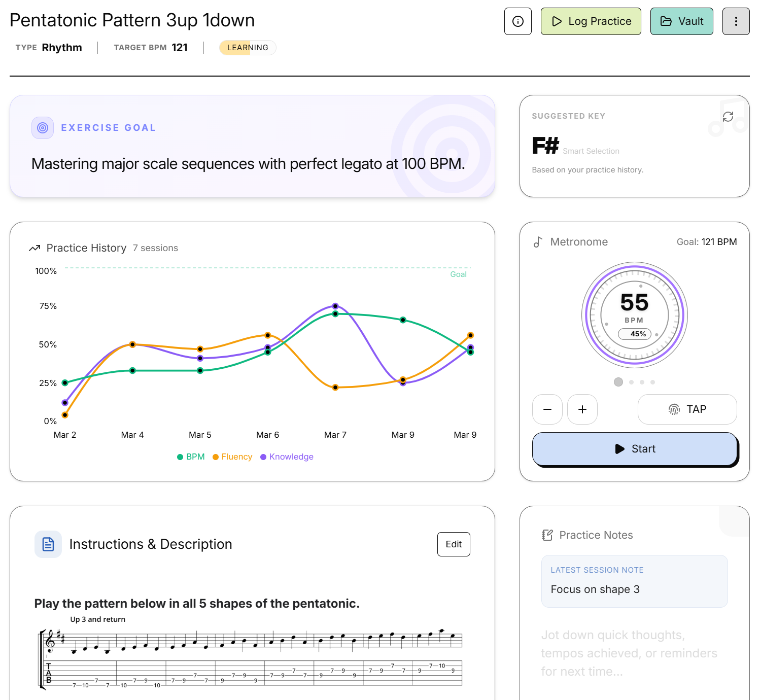Edit the instructions and description

point(454,544)
